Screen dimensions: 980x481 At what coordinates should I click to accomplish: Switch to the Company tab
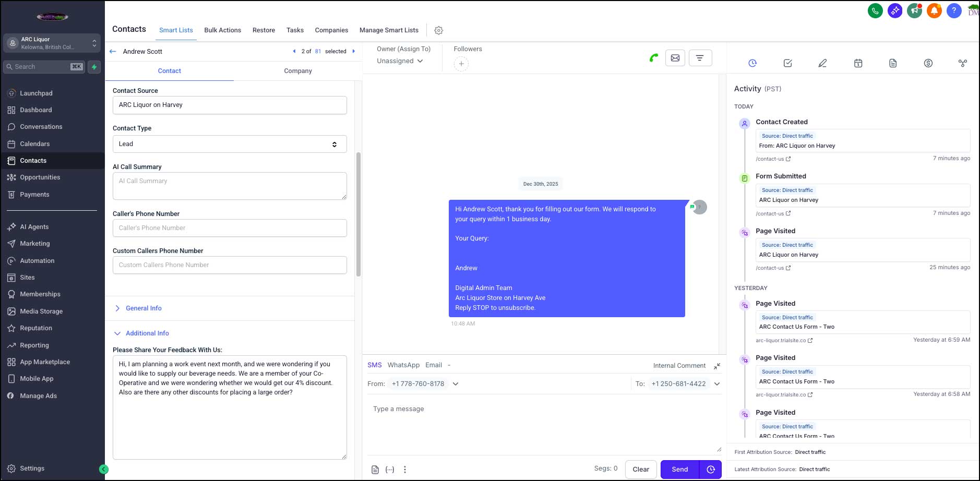coord(297,71)
